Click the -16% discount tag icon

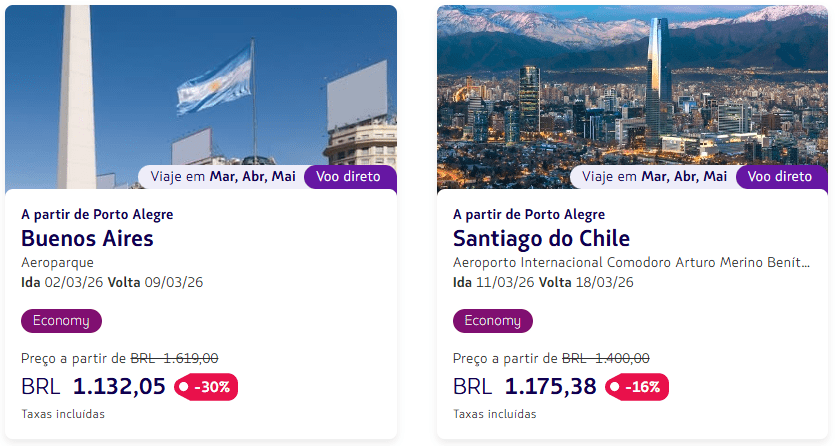pyautogui.click(x=616, y=387)
